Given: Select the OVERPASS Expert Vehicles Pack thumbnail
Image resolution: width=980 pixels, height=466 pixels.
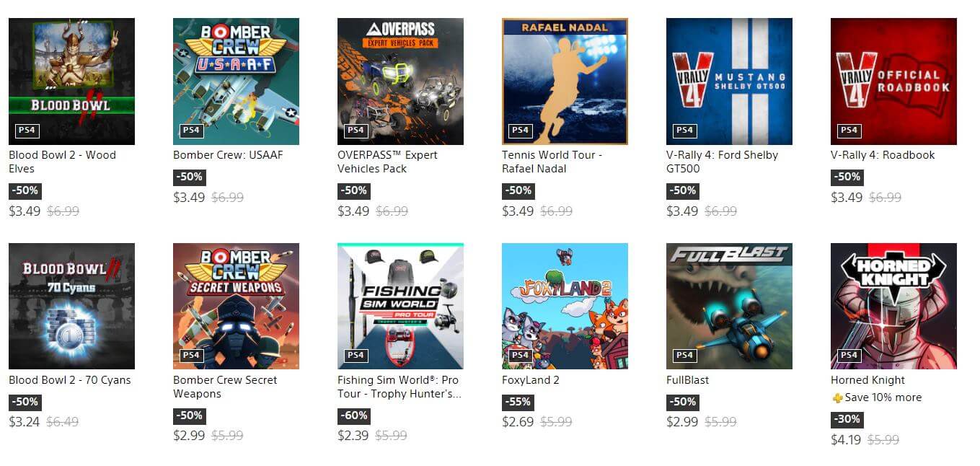Looking at the screenshot, I should tap(400, 82).
